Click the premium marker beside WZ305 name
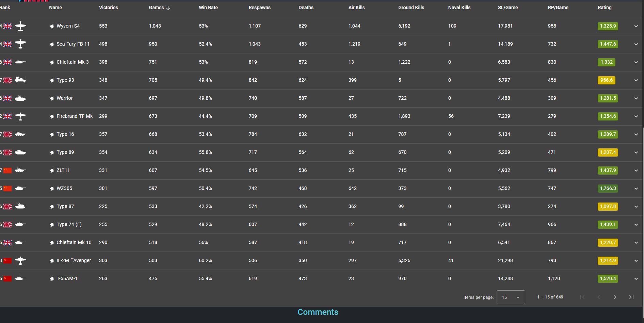644x323 pixels. point(52,189)
